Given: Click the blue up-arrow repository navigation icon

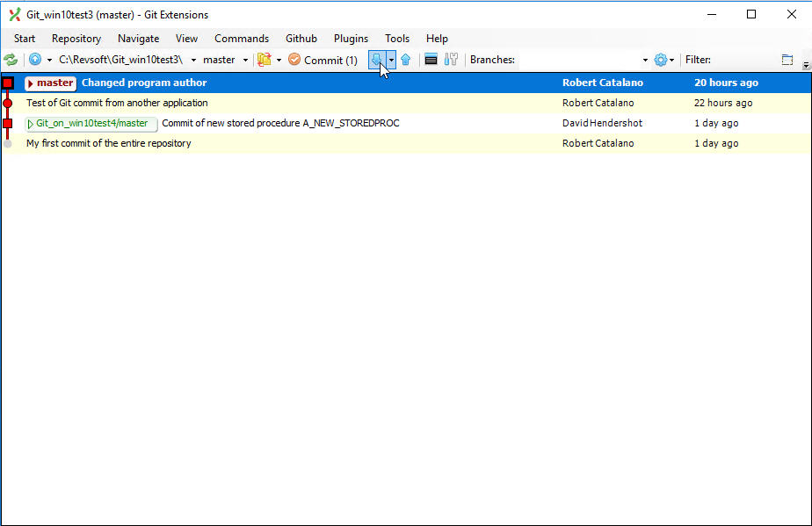Looking at the screenshot, I should pos(35,60).
